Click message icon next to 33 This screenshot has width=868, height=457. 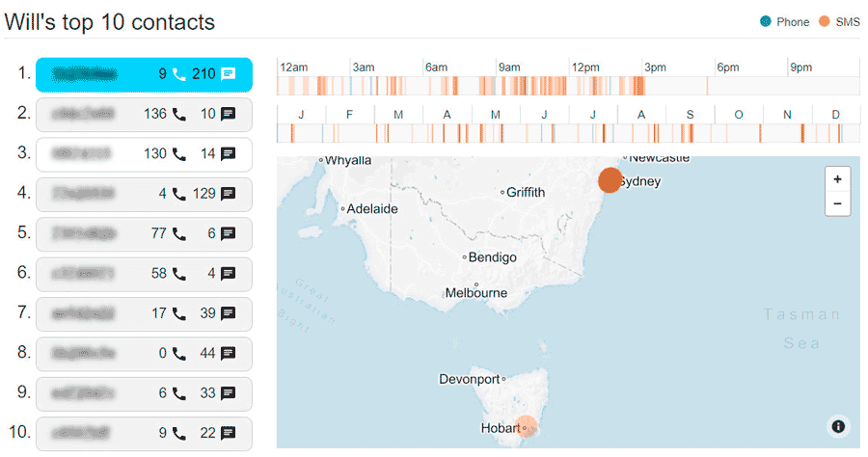tap(228, 393)
